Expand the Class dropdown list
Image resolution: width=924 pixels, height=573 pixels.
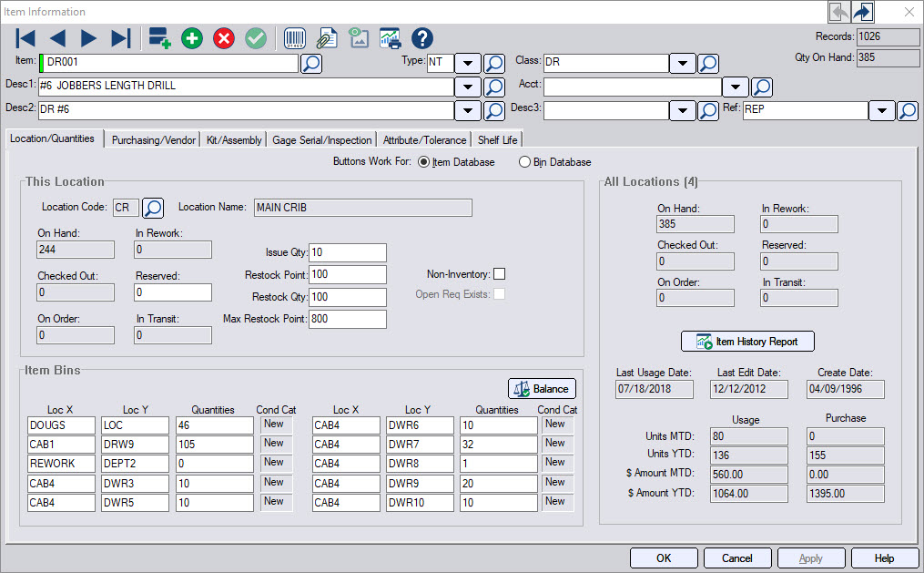click(683, 63)
